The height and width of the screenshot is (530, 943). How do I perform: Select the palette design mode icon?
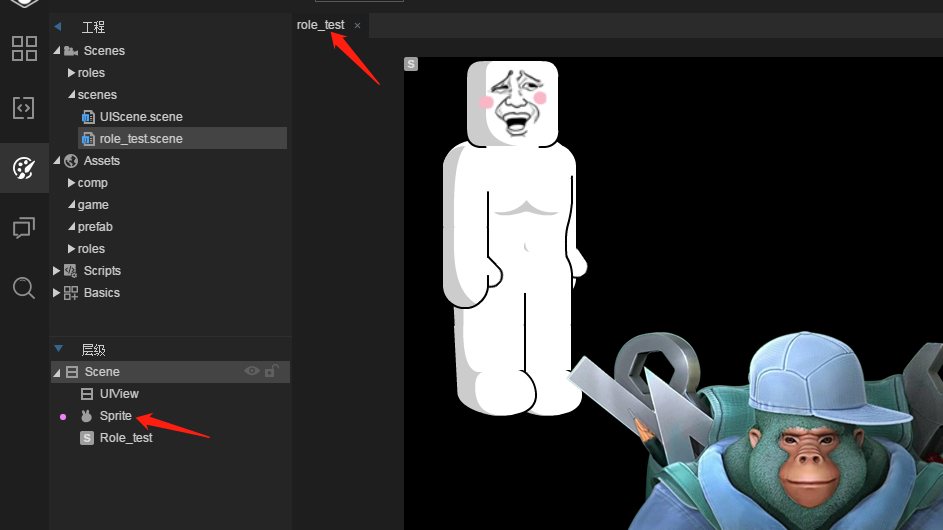(x=24, y=168)
